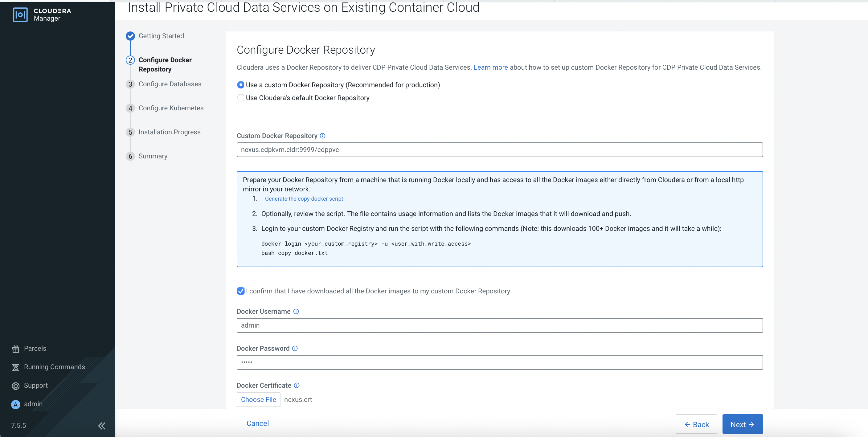This screenshot has height=437, width=868.
Task: Open Running Commands hourglass icon
Action: pos(15,367)
